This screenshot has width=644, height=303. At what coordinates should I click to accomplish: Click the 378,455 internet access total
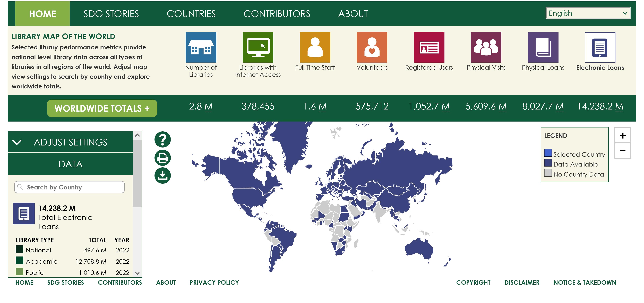pyautogui.click(x=258, y=107)
